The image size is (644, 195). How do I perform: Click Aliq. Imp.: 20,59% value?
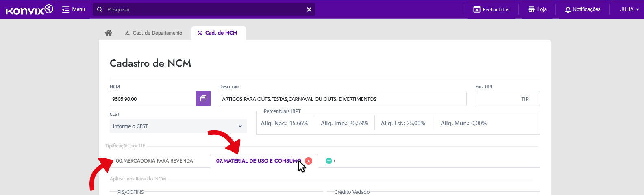click(344, 123)
